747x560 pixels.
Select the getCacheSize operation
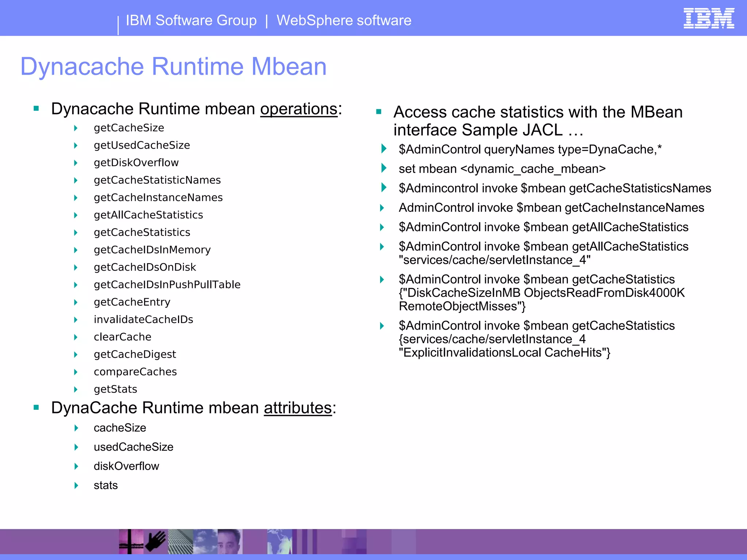coord(129,128)
